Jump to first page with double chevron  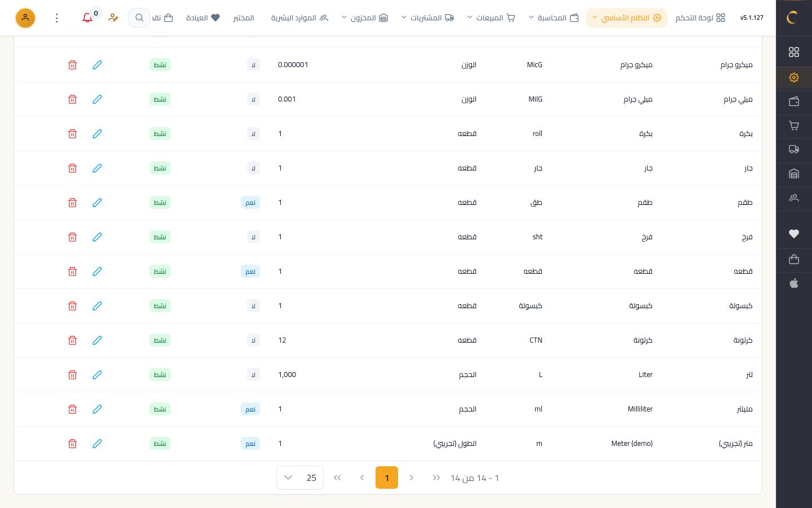click(x=436, y=478)
